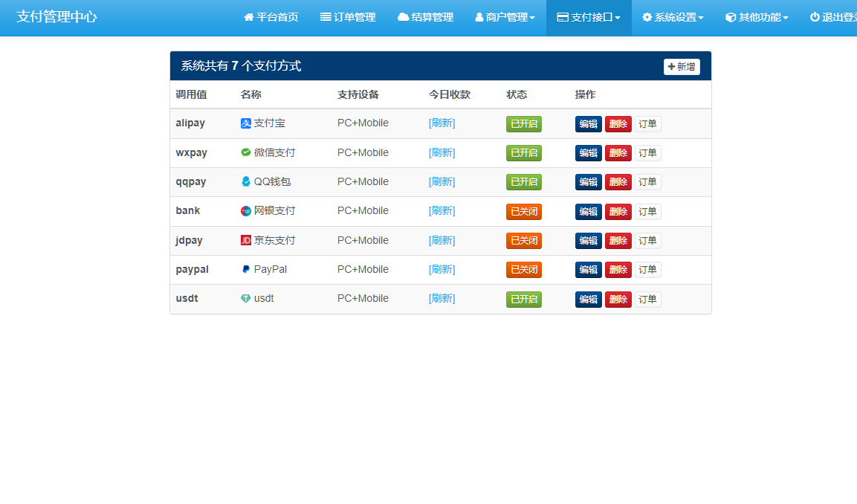Expand the 系统设置 dropdown menu
This screenshot has height=504, width=857.
(673, 18)
